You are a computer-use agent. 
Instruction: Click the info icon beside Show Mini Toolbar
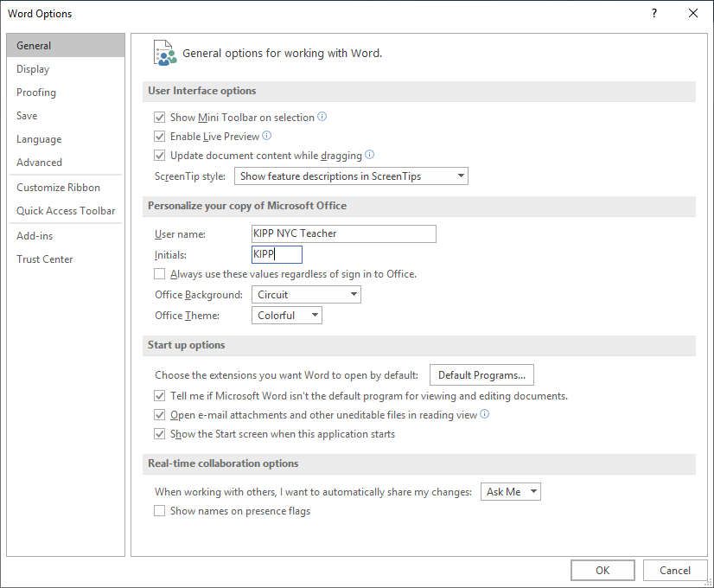322,117
